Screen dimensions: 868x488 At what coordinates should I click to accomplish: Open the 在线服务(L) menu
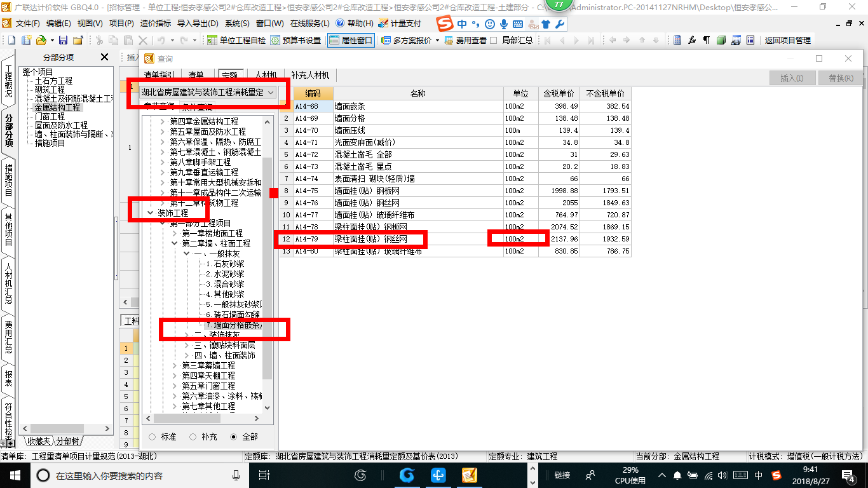[309, 24]
